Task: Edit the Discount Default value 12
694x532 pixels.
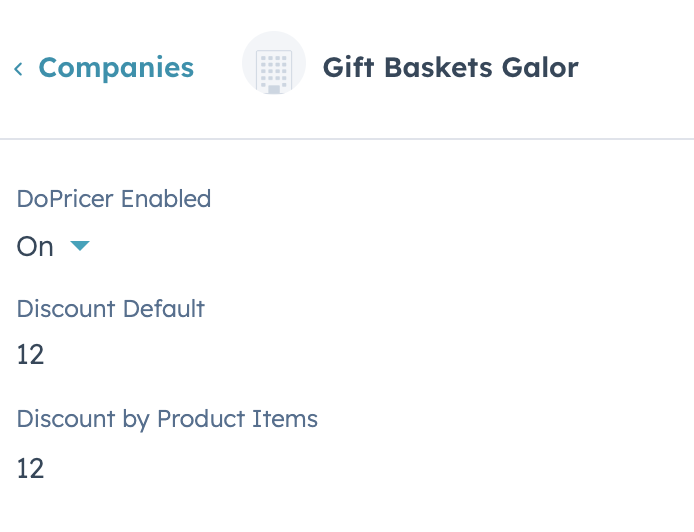Action: [31, 355]
